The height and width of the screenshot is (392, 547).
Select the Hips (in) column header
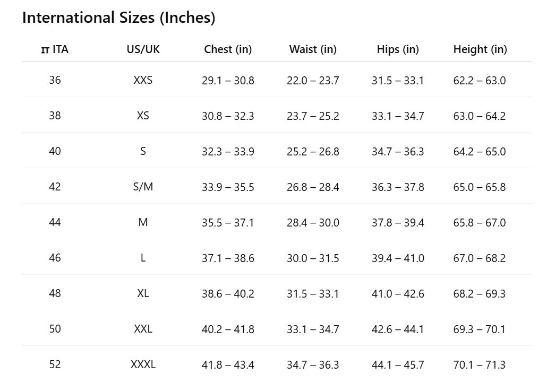pos(398,49)
